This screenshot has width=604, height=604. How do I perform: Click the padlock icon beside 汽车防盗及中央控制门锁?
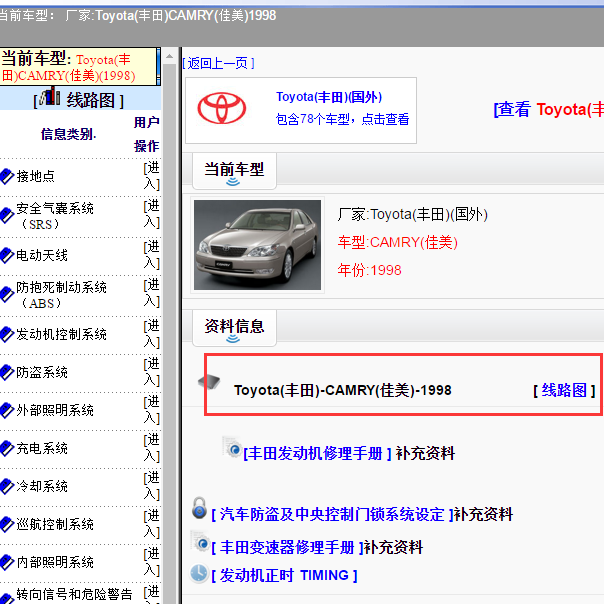click(199, 508)
